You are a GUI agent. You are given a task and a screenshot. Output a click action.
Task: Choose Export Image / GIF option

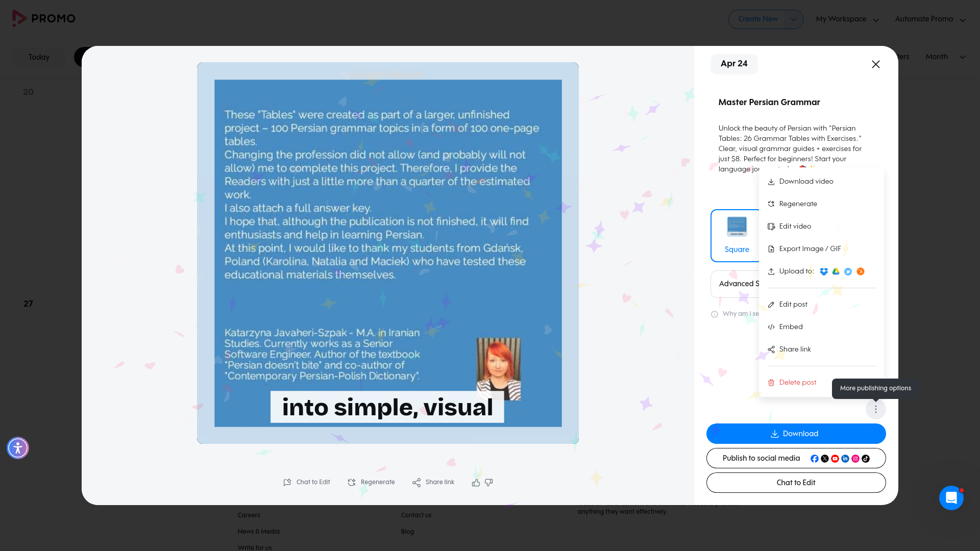(x=810, y=249)
